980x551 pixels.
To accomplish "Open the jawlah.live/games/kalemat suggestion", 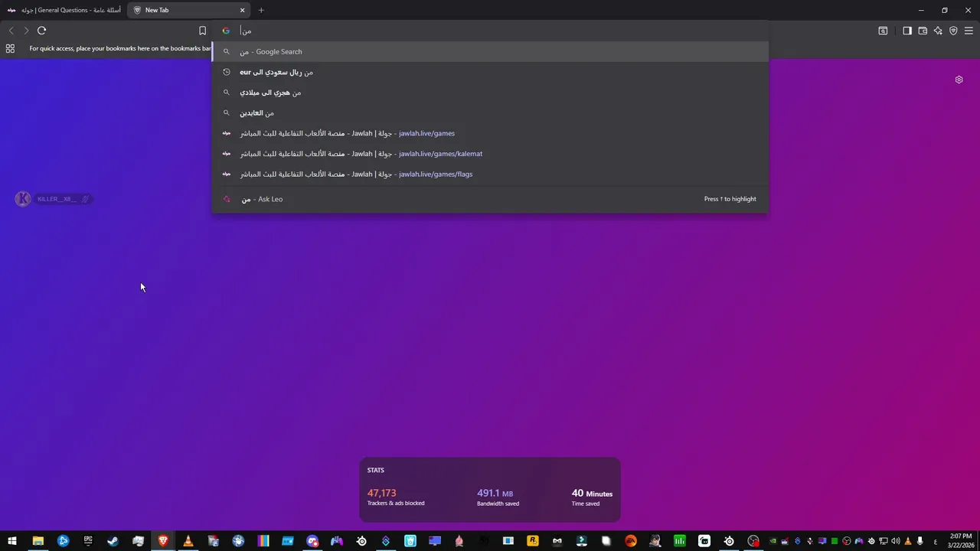I will 490,154.
